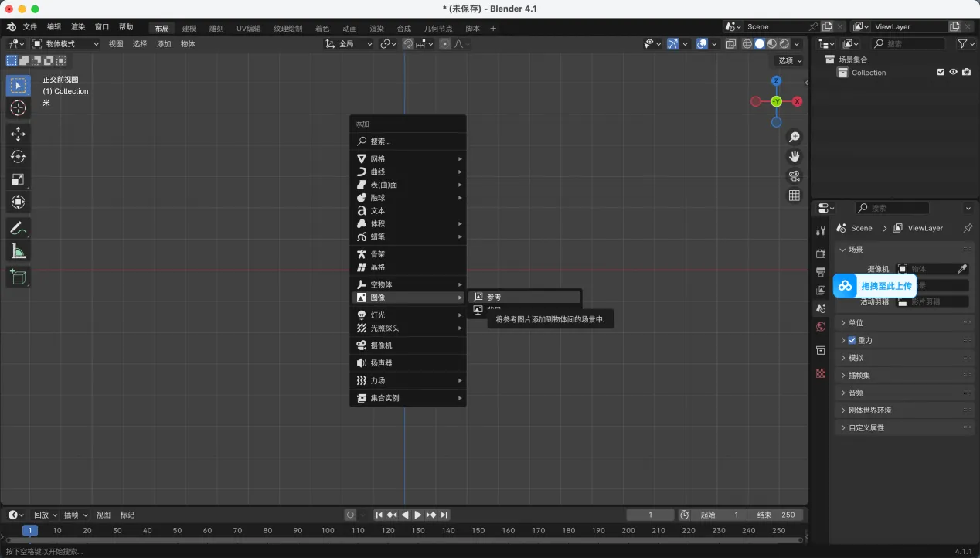This screenshot has height=558, width=980.
Task: Select the Measure tool
Action: click(x=18, y=251)
